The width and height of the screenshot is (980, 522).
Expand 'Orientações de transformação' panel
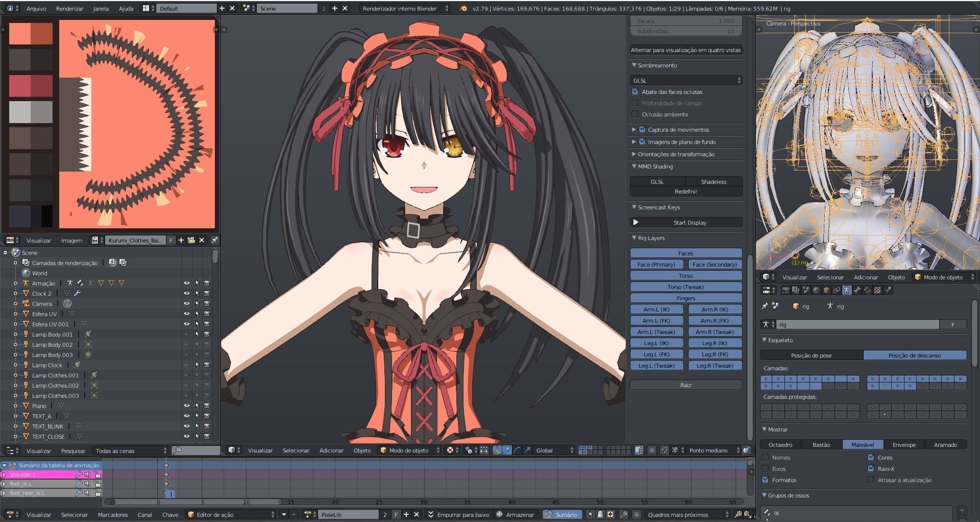point(634,154)
